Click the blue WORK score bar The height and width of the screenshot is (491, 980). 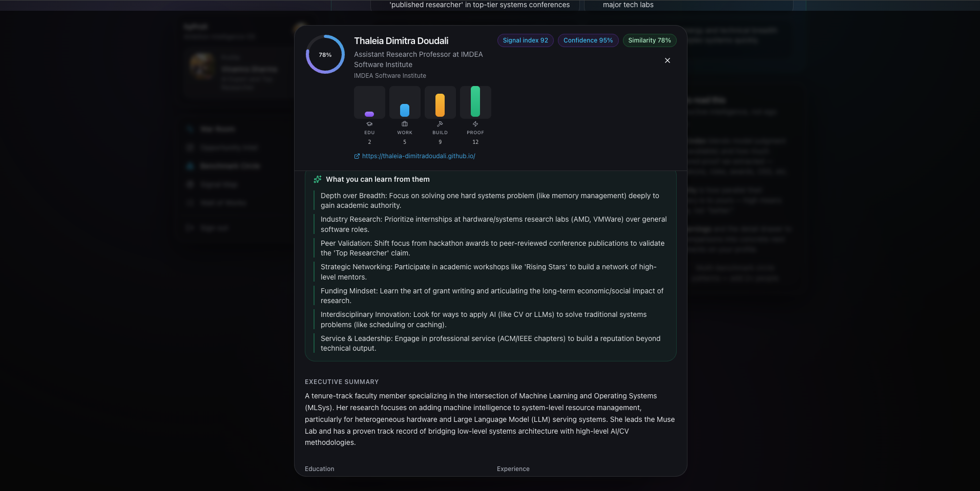pyautogui.click(x=405, y=110)
